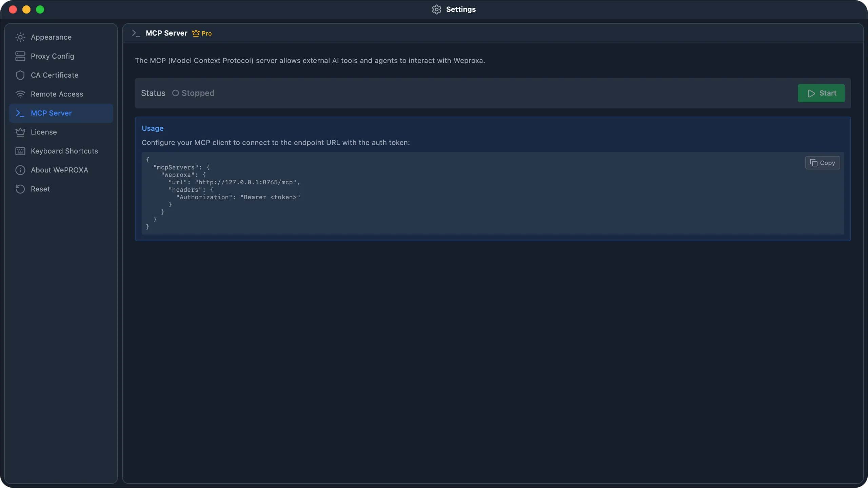Click the Status label
Image resolution: width=868 pixels, height=488 pixels.
pyautogui.click(x=153, y=93)
